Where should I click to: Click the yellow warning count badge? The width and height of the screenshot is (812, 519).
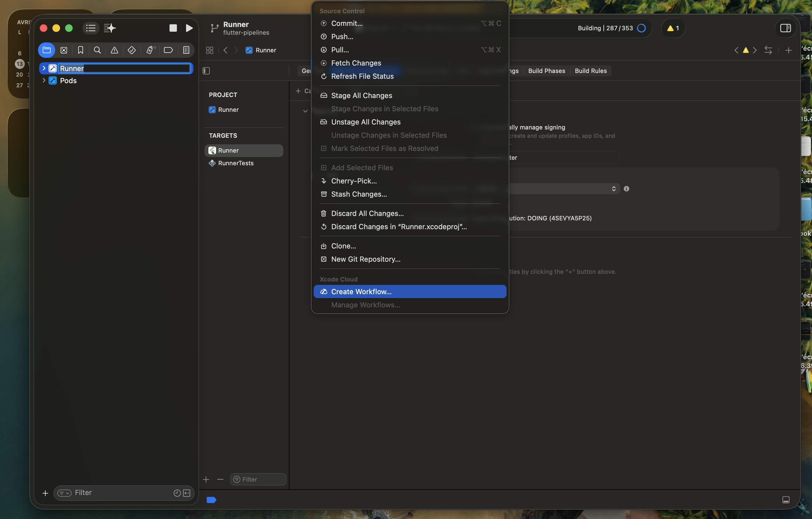tap(673, 28)
